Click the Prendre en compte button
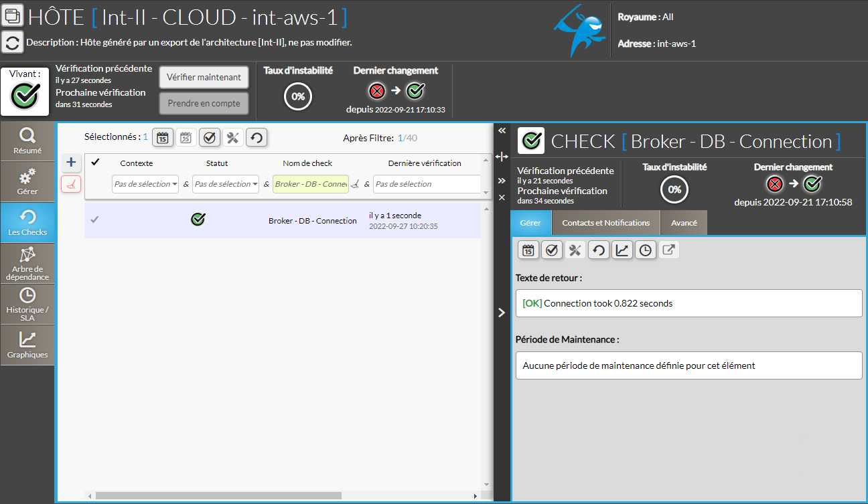The width and height of the screenshot is (868, 504). coord(204,104)
